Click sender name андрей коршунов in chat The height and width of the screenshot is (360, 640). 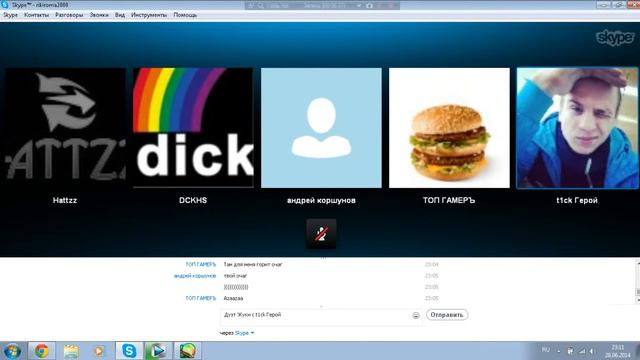195,276
